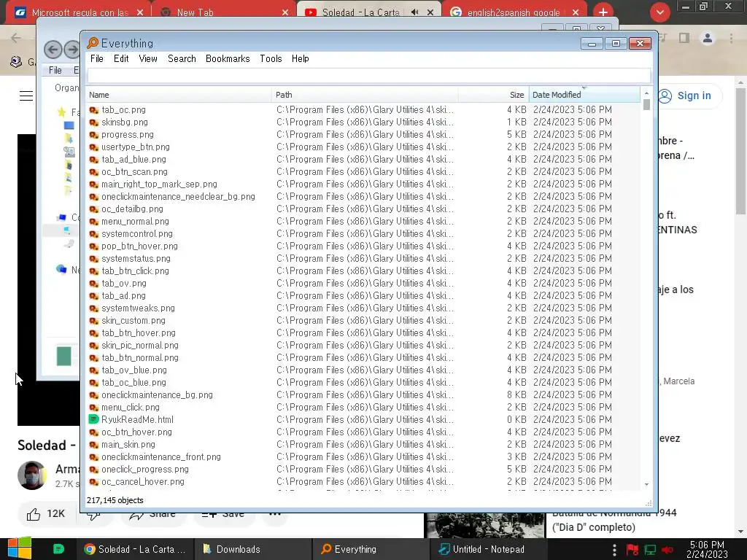
Task: Sort results by Path column header
Action: pos(365,95)
